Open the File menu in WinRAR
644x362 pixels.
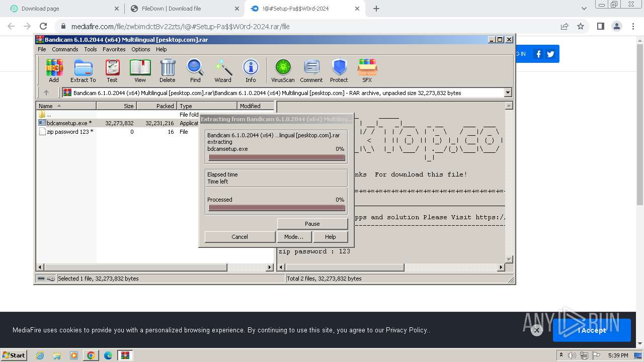42,49
